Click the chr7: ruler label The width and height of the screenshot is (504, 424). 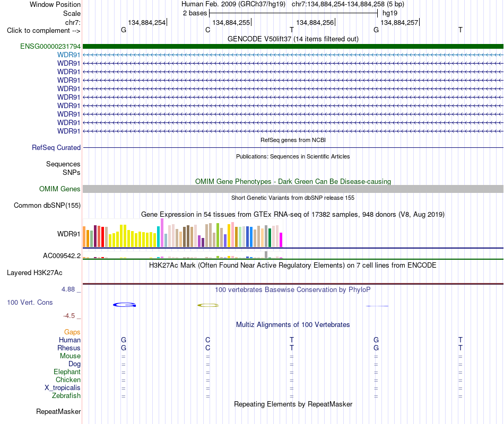73,22
